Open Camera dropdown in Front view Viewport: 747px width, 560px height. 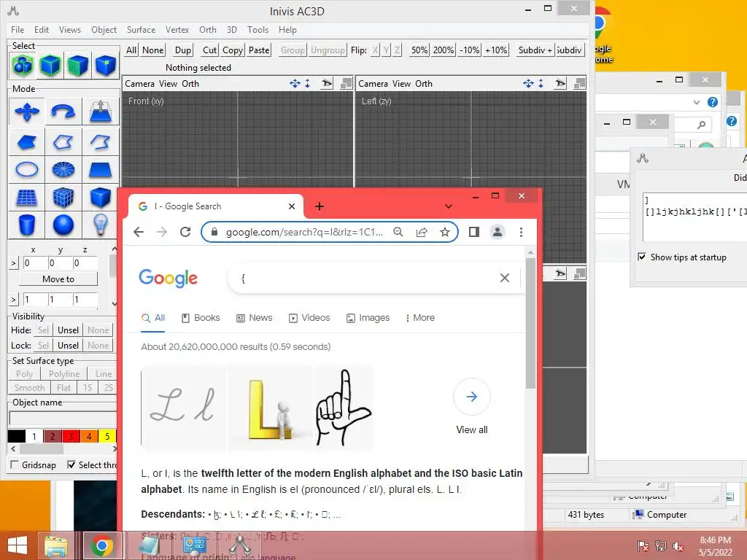pyautogui.click(x=139, y=84)
